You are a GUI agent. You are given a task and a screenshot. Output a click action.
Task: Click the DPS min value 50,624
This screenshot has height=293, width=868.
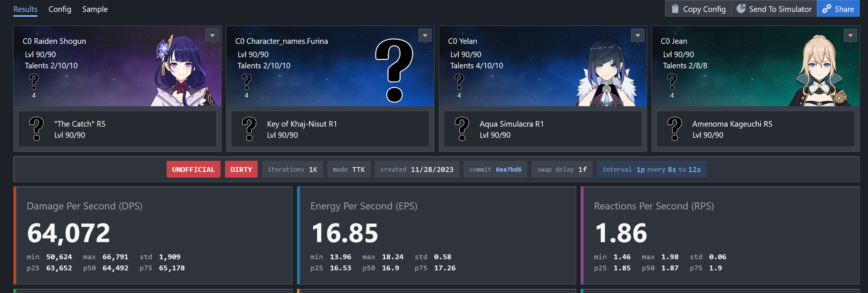pos(59,257)
